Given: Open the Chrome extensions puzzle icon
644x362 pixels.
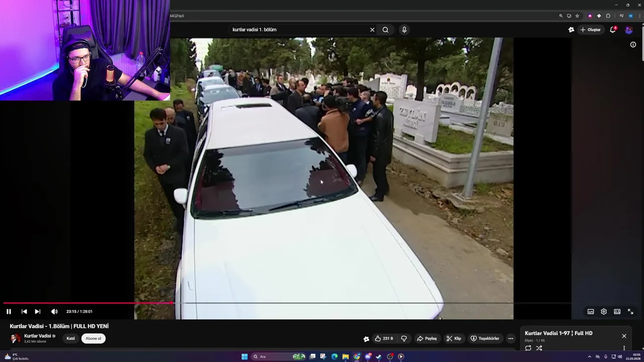Looking at the screenshot, I should click(608, 16).
